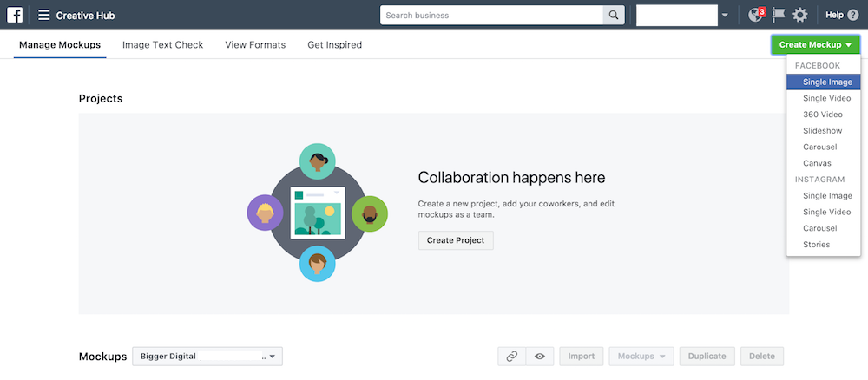The image size is (868, 380).
Task: Click the eye preview icon
Action: click(540, 357)
